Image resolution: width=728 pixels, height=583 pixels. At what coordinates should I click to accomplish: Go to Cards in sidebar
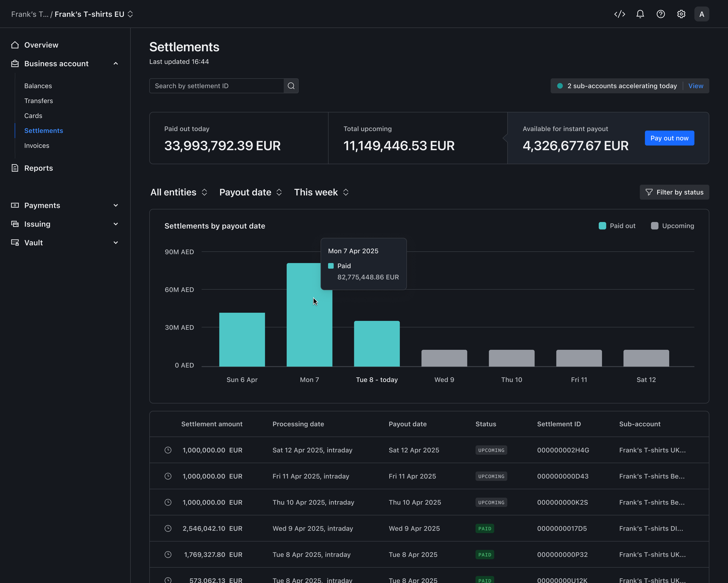coord(33,116)
